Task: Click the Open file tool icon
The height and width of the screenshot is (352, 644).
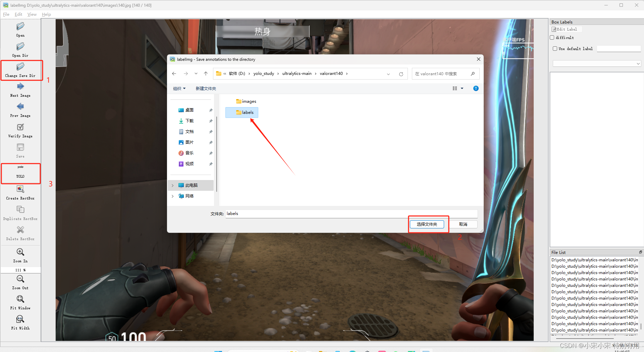Action: (x=20, y=26)
